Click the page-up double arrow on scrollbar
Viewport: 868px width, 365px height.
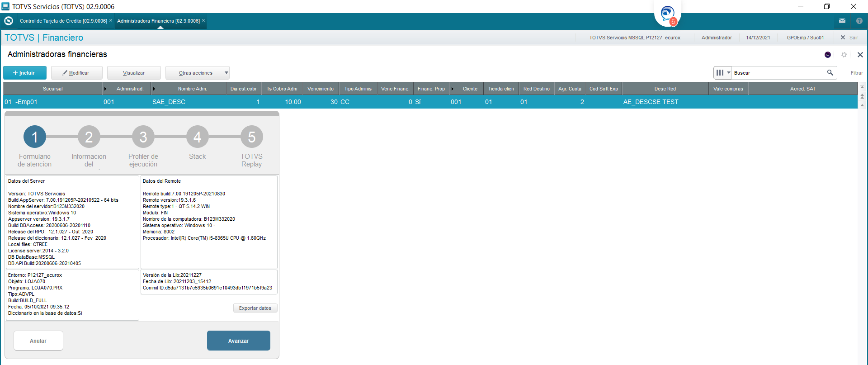(x=862, y=96)
